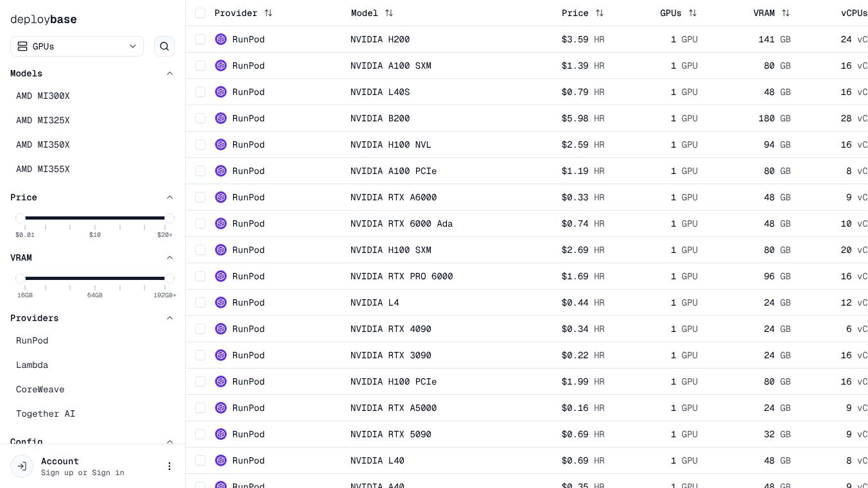The width and height of the screenshot is (868, 488).
Task: Sort by Provider column arrows icon
Action: coord(268,13)
